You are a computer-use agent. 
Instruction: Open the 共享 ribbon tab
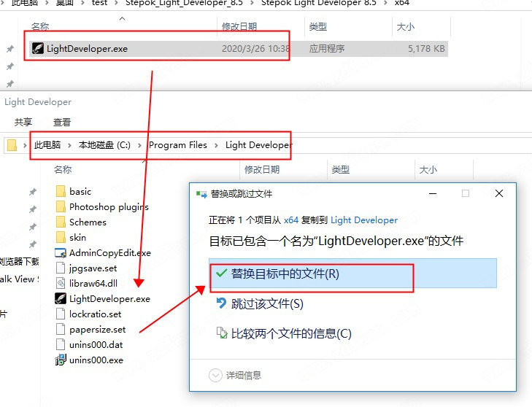pyautogui.click(x=23, y=122)
